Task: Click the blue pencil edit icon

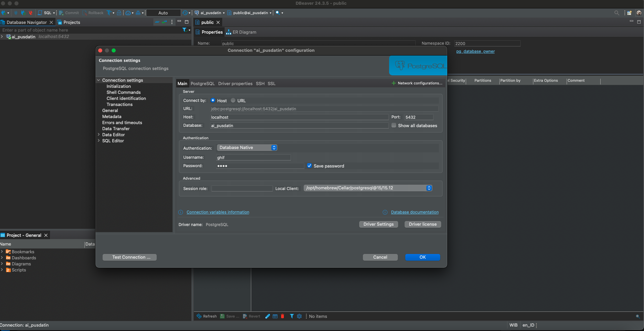Action: pos(268,316)
